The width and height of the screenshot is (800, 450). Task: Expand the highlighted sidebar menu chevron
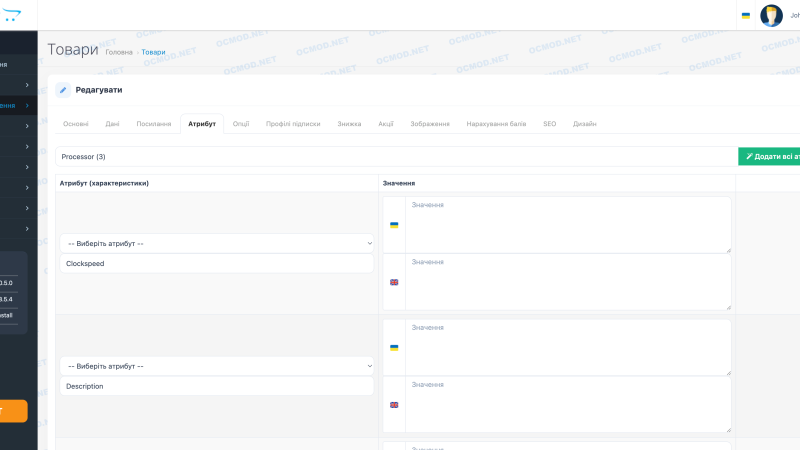coord(27,106)
